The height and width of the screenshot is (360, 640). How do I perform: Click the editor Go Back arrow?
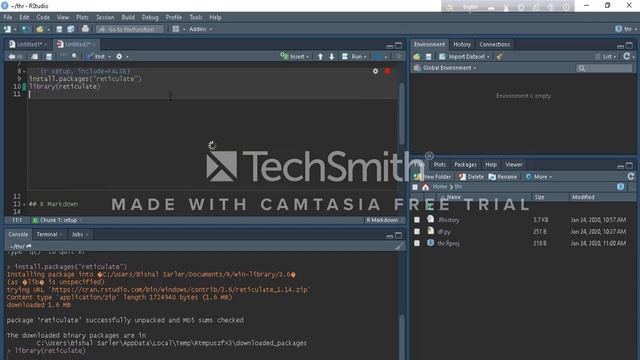click(12, 57)
